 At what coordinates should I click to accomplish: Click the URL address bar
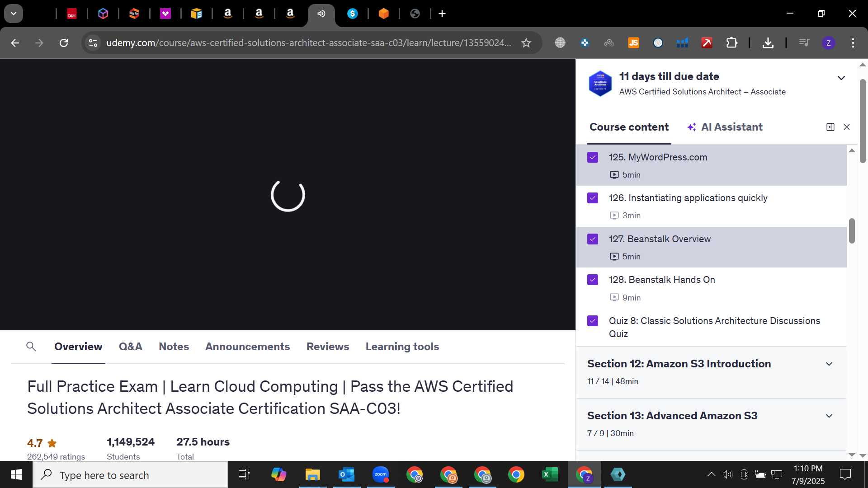[308, 43]
